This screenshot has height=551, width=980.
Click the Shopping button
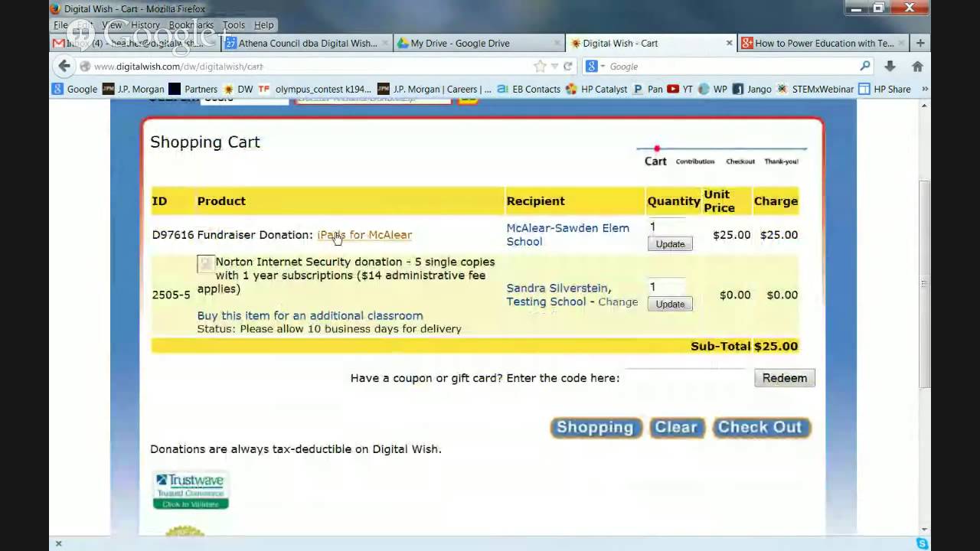pos(595,427)
